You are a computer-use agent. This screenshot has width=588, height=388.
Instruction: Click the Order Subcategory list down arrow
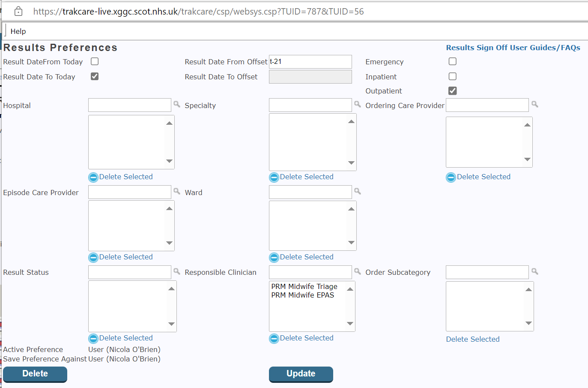pyautogui.click(x=528, y=323)
